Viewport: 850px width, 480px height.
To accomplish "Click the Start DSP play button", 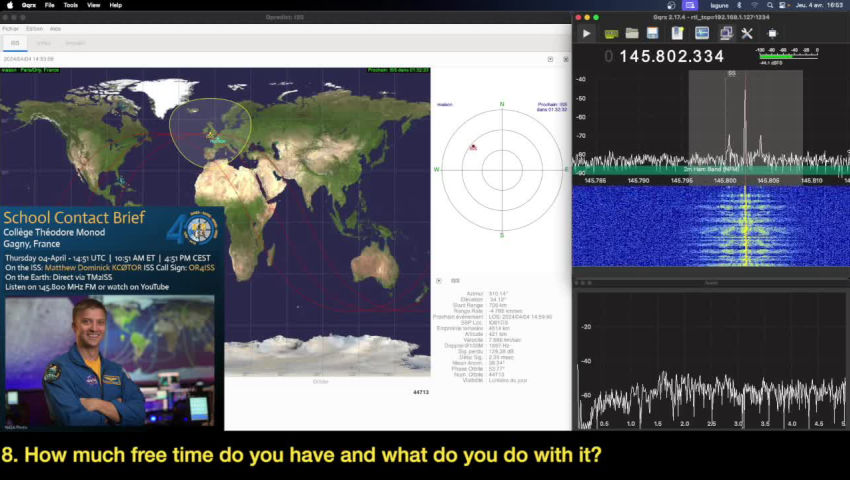I will pos(587,33).
